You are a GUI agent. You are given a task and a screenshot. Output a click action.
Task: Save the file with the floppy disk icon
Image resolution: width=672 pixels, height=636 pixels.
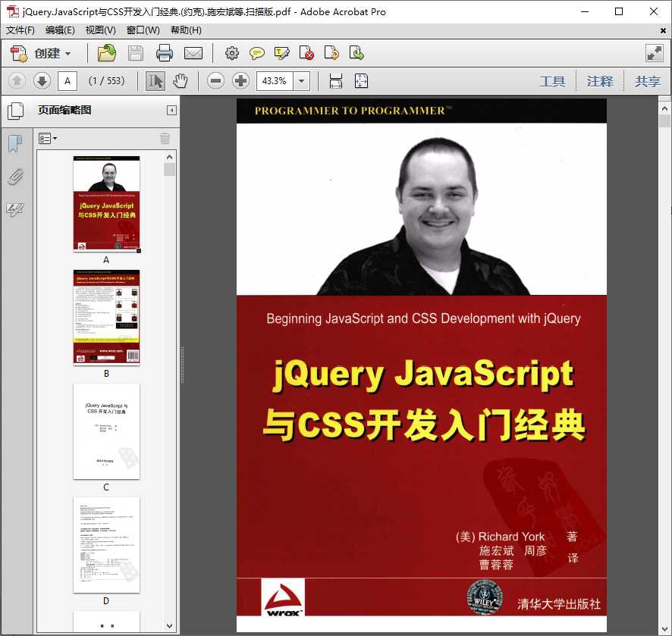(136, 53)
